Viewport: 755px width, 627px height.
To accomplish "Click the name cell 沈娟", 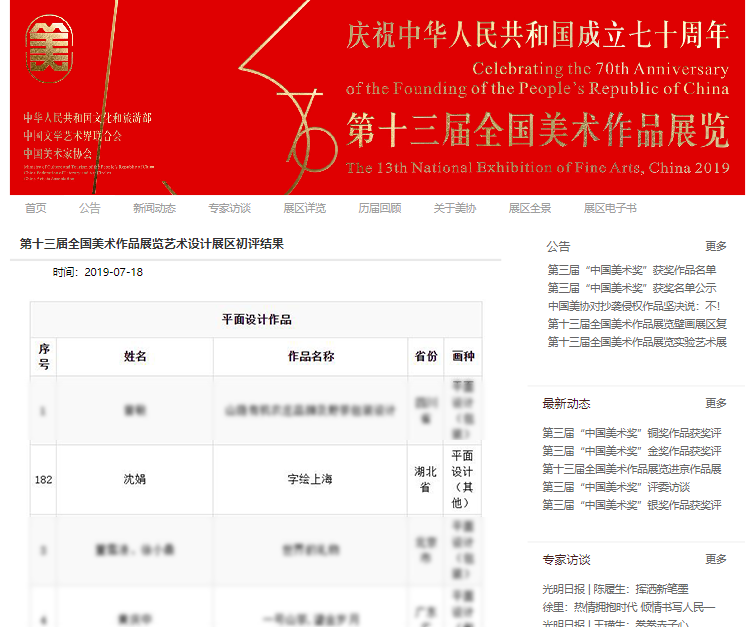I will pyautogui.click(x=135, y=479).
